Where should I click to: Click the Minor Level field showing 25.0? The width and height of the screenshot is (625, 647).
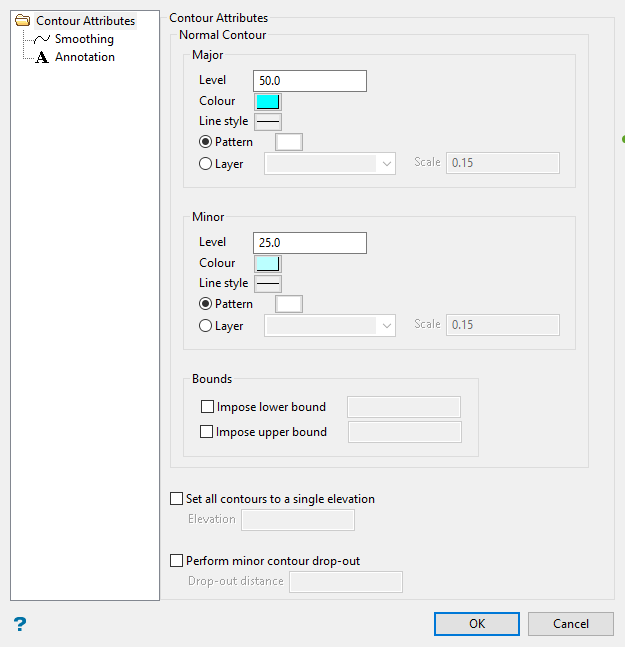(x=310, y=243)
